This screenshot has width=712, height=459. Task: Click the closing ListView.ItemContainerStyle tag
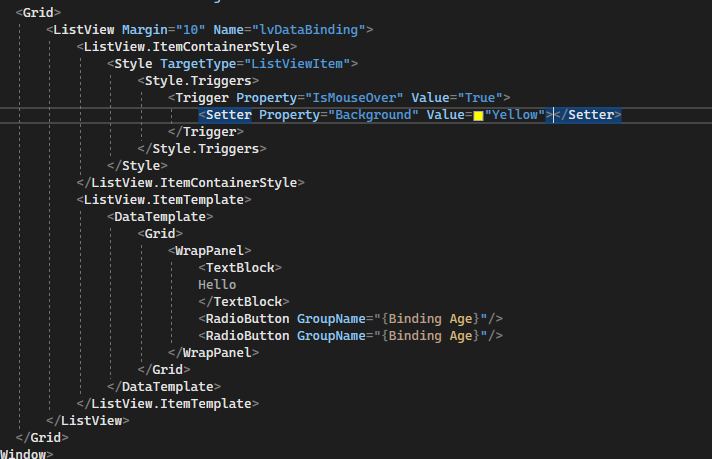[x=191, y=183]
